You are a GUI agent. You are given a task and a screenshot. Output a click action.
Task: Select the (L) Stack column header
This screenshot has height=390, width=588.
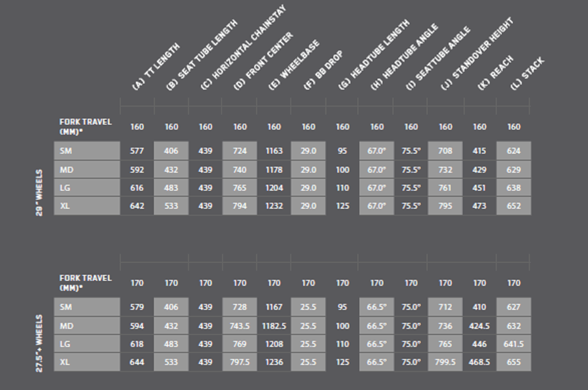click(x=527, y=74)
